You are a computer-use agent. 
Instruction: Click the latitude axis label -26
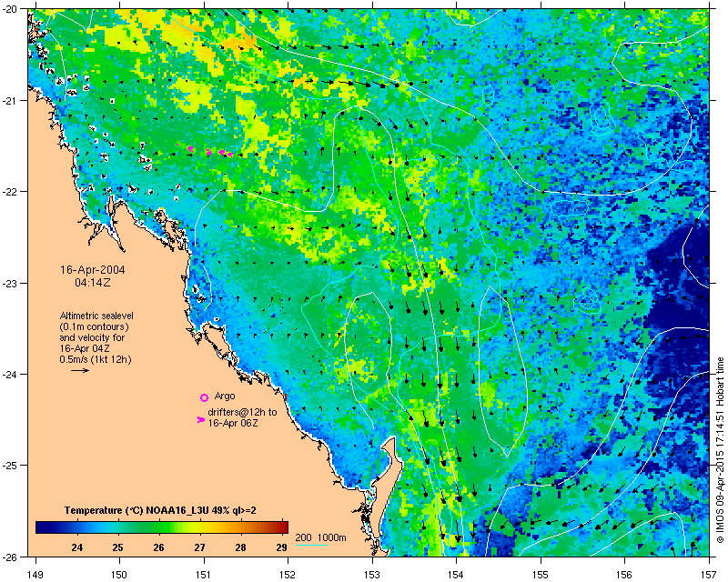click(10, 557)
